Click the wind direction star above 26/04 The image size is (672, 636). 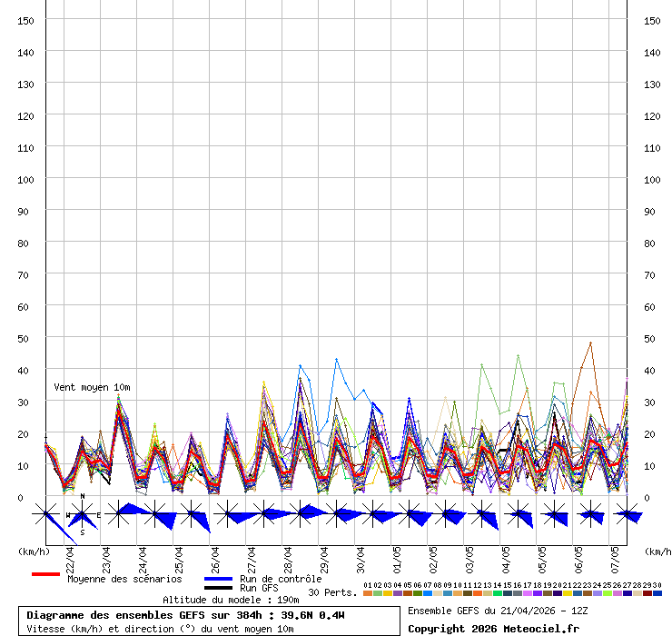[227, 515]
